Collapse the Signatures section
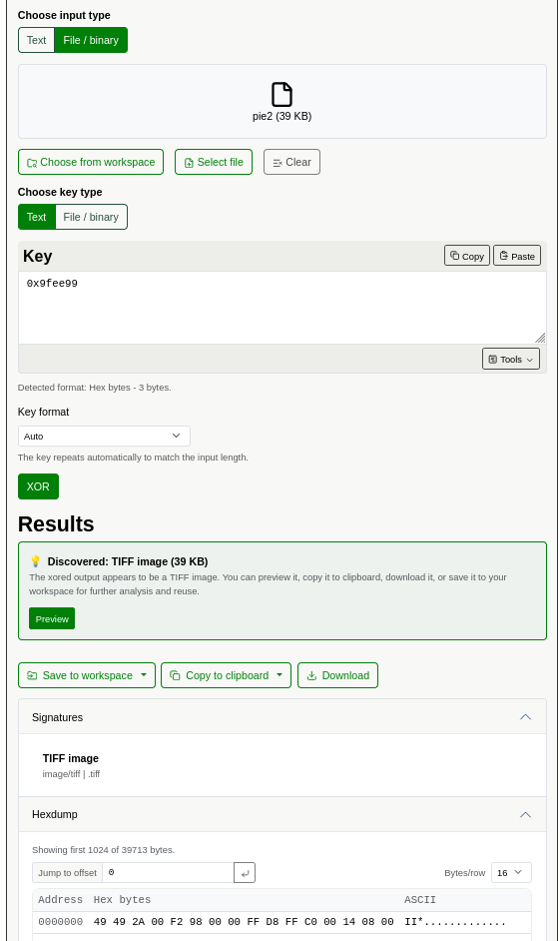The width and height of the screenshot is (560, 941). tap(526, 717)
